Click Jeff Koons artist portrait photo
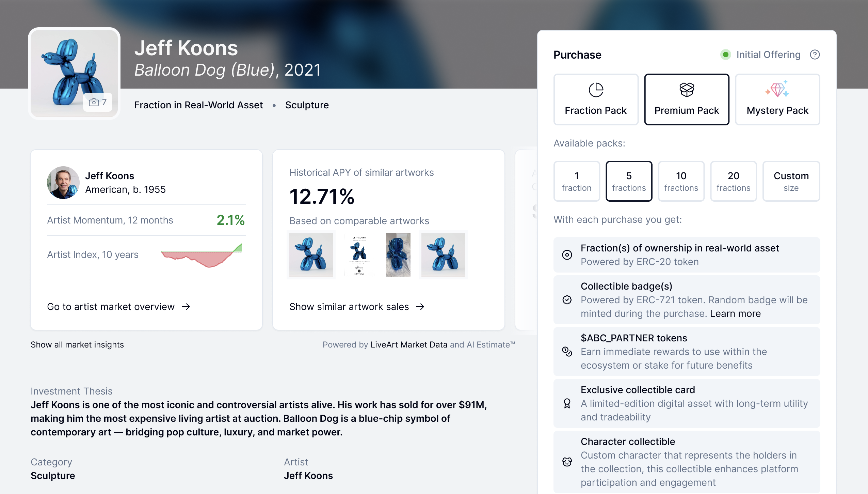868x494 pixels. (x=63, y=183)
